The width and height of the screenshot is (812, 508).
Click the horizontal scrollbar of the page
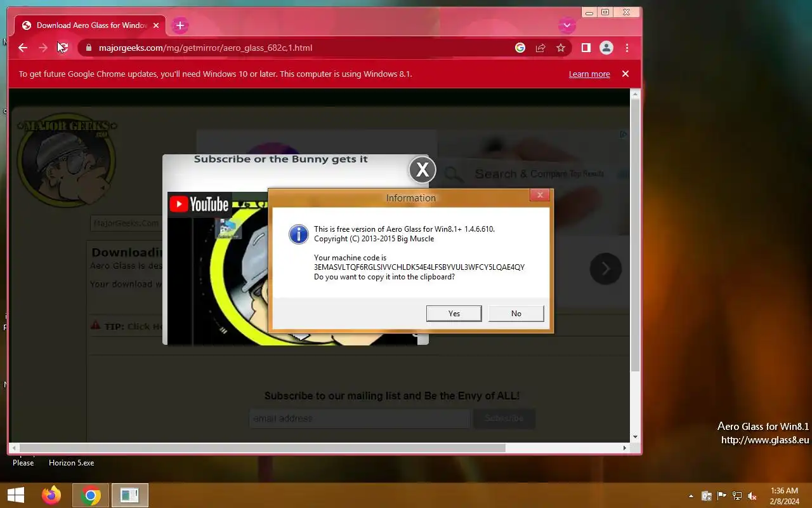(x=261, y=448)
